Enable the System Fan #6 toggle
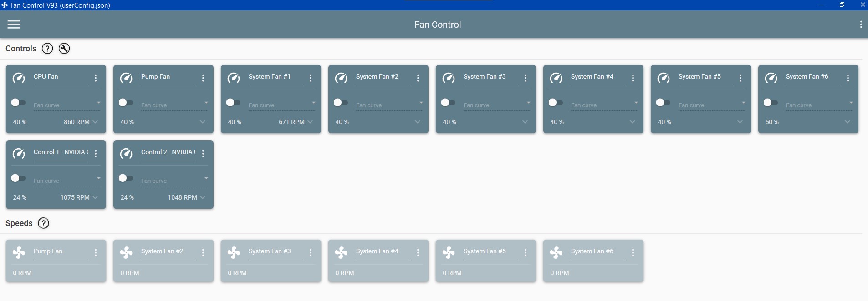Screen dimensions: 868x301 point(771,102)
